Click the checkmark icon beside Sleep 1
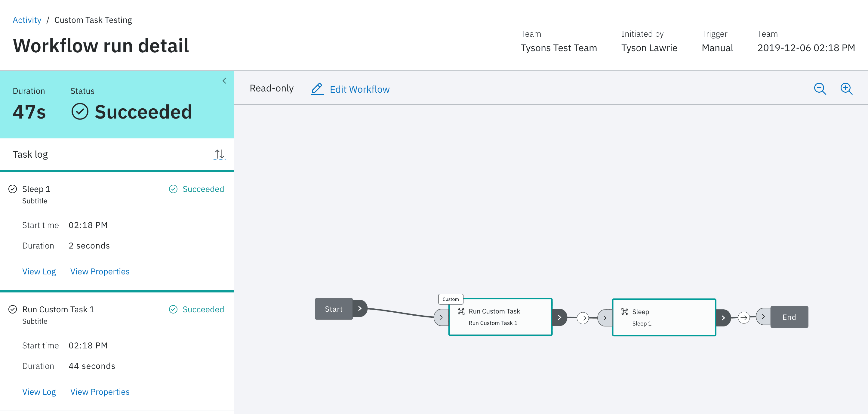This screenshot has height=414, width=868. (12, 189)
